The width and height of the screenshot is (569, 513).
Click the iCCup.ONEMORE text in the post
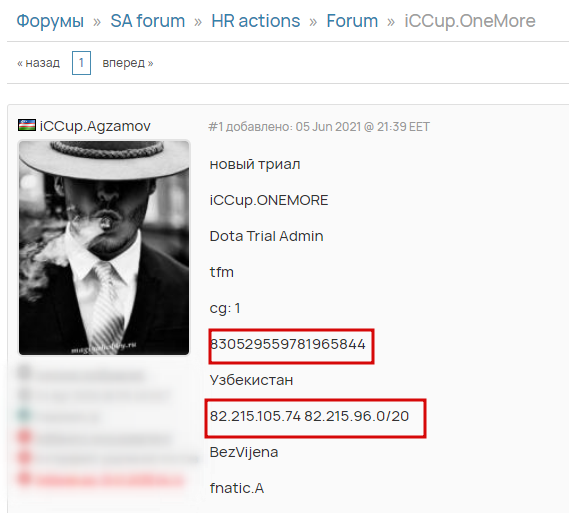269,200
